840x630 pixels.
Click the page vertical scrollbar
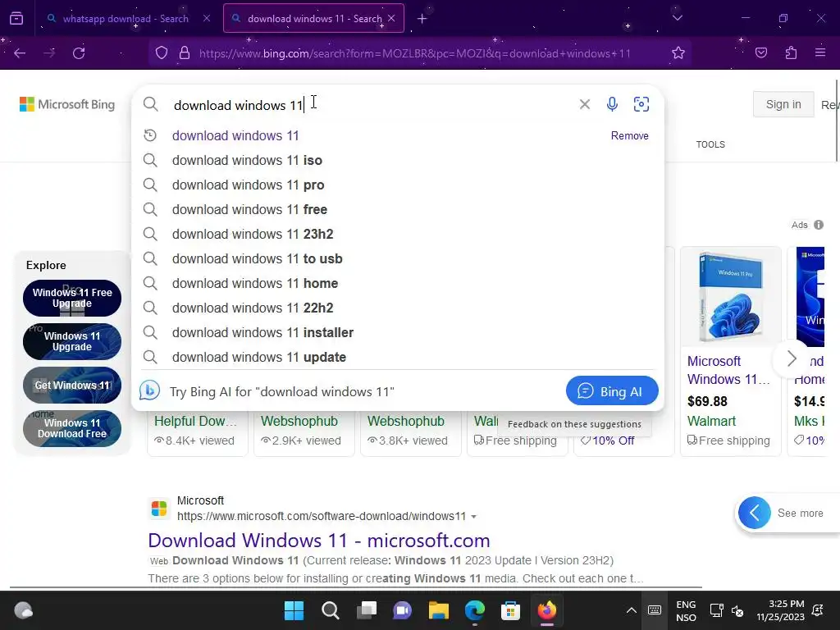point(837,121)
